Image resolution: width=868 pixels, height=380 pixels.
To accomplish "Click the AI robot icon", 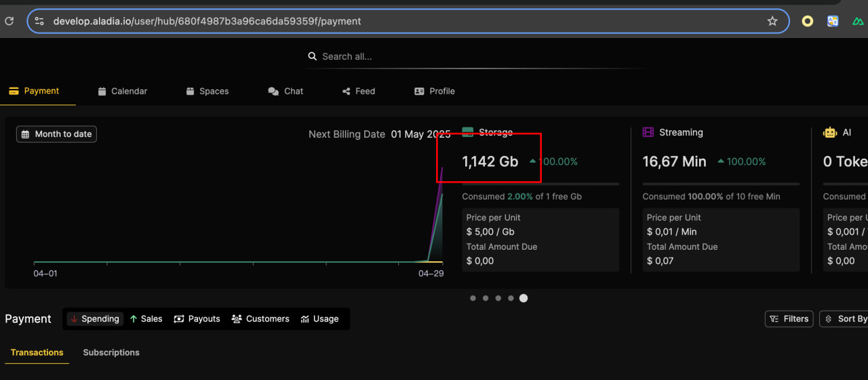I will click(x=830, y=132).
